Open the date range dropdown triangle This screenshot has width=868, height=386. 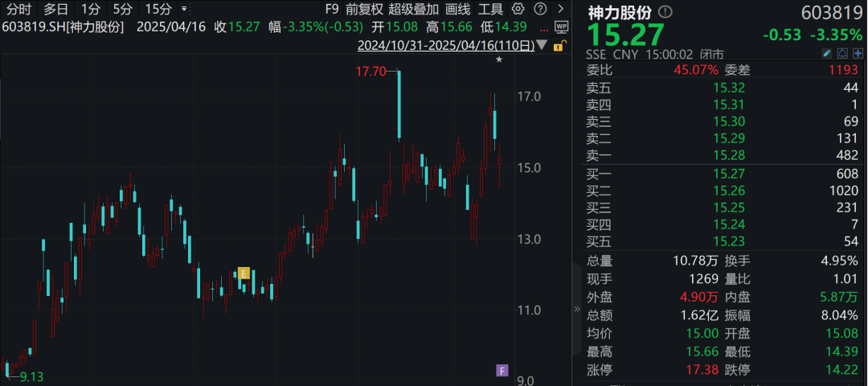coord(542,45)
